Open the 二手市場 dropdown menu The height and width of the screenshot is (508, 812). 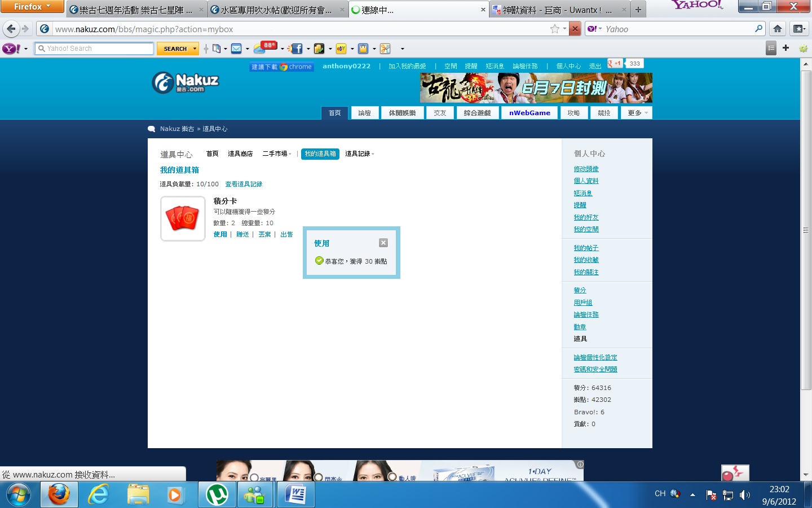[276, 154]
